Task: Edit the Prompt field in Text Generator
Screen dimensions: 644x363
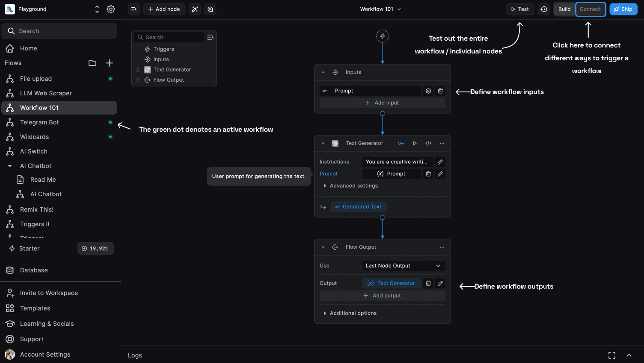Action: pos(440,174)
